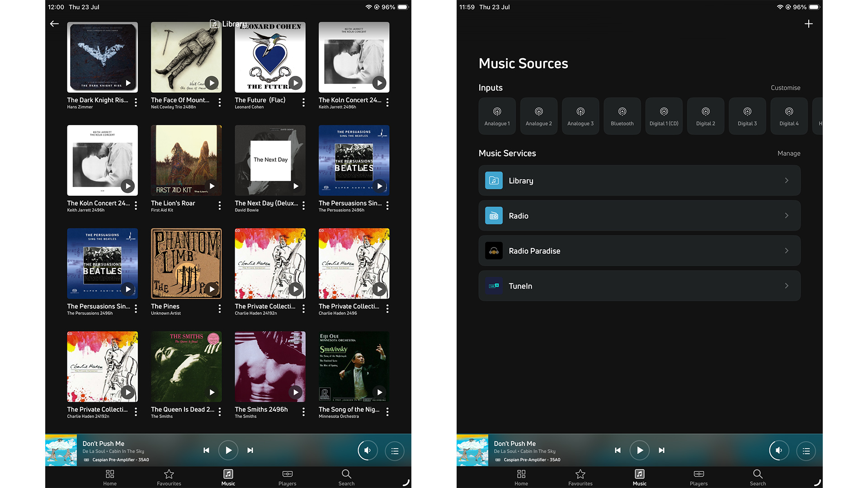Viewport: 868px width, 488px height.
Task: Play The Face Of Mount album
Action: 212,83
